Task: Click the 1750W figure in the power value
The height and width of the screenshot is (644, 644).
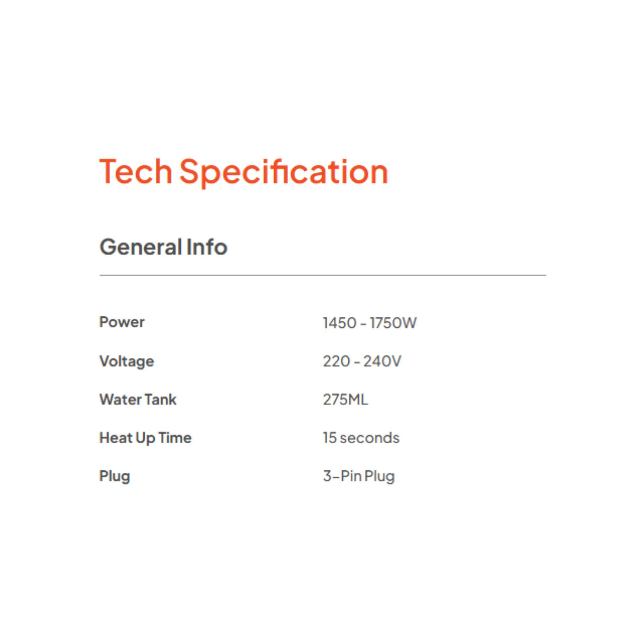Action: pos(393,323)
